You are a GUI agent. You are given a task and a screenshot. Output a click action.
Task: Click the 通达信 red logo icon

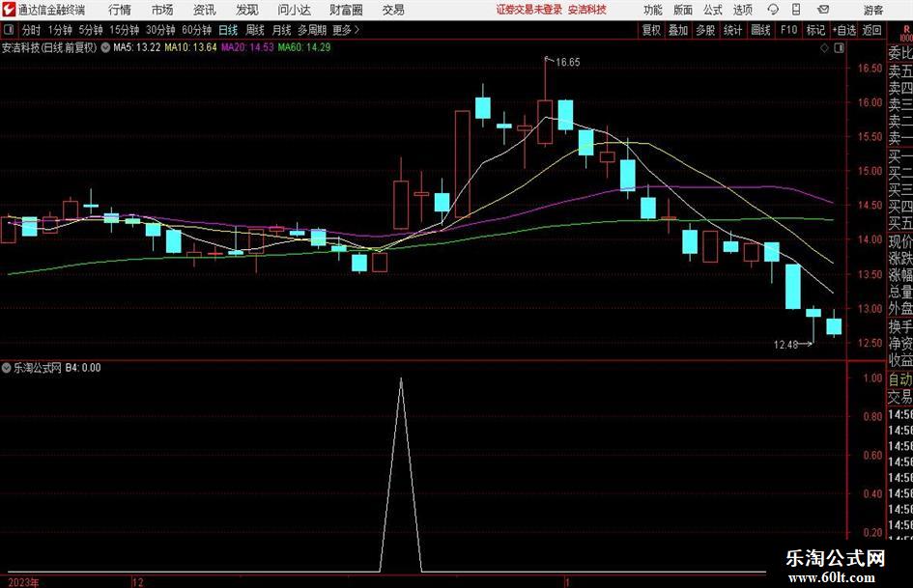pyautogui.click(x=8, y=10)
